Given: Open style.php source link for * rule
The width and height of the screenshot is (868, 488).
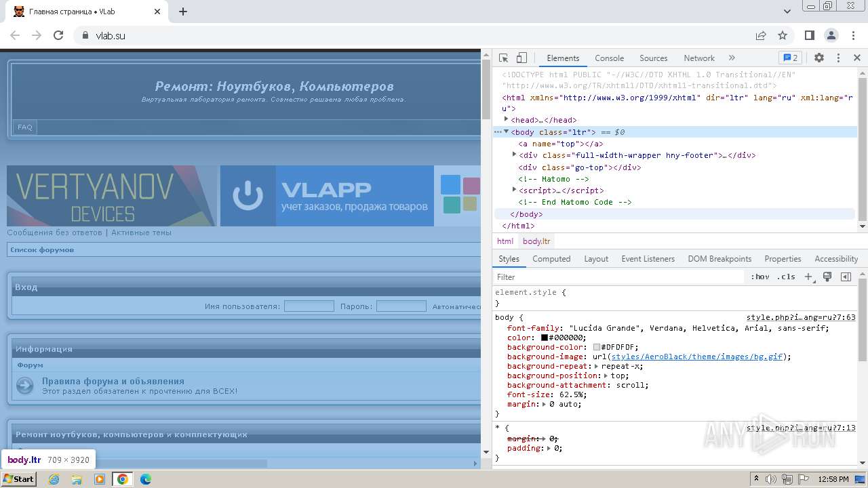Looking at the screenshot, I should click(801, 428).
